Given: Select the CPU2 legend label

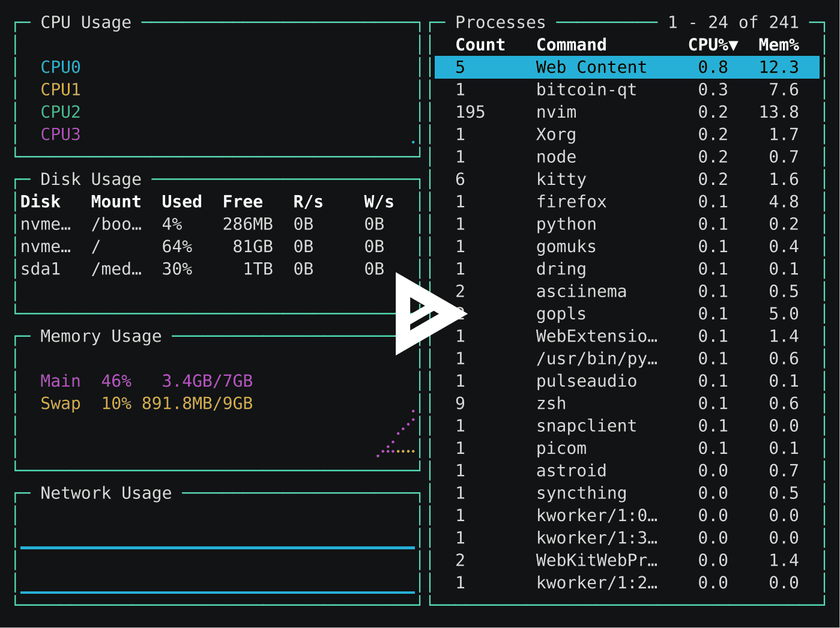Looking at the screenshot, I should [60, 112].
